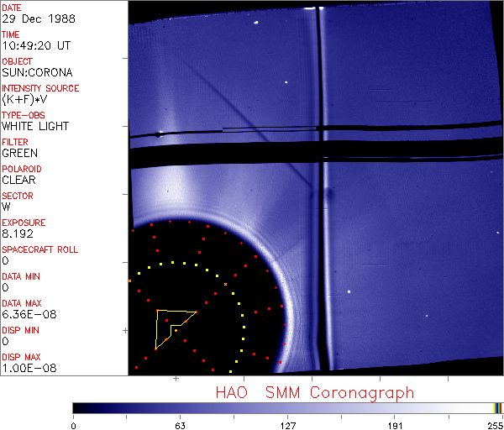This screenshot has height=430, width=504.
Task: Click the rainbow segment at color bar's end
Action: pyautogui.click(x=498, y=407)
